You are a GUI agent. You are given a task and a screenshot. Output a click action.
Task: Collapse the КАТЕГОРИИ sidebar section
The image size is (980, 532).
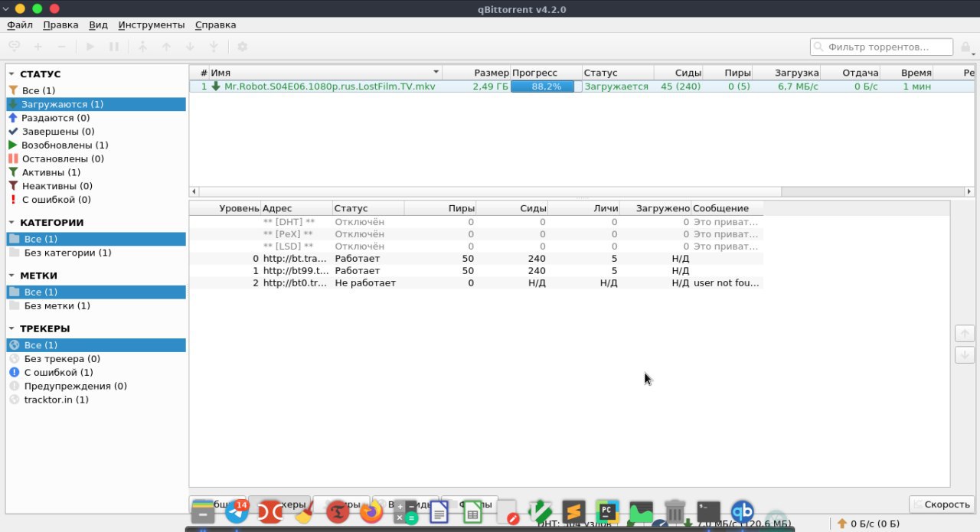pyautogui.click(x=11, y=223)
